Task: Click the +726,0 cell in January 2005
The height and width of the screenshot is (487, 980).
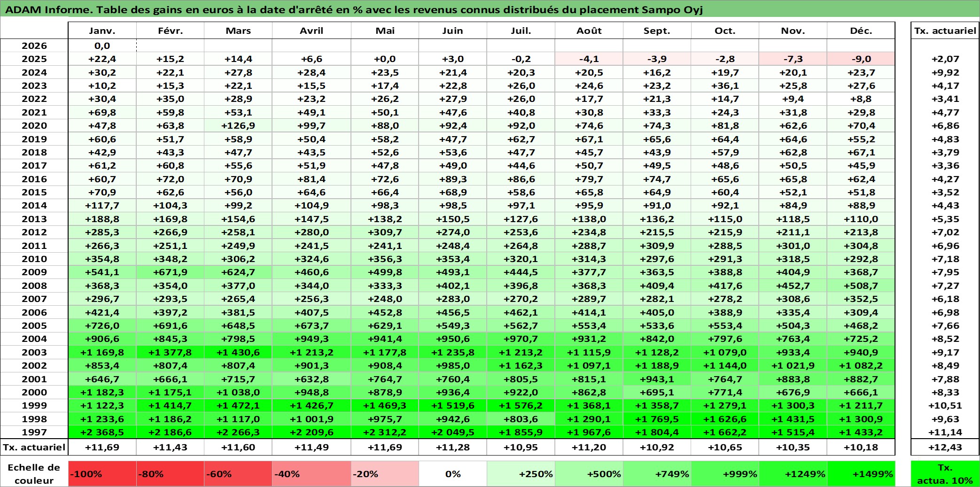Action: click(102, 325)
